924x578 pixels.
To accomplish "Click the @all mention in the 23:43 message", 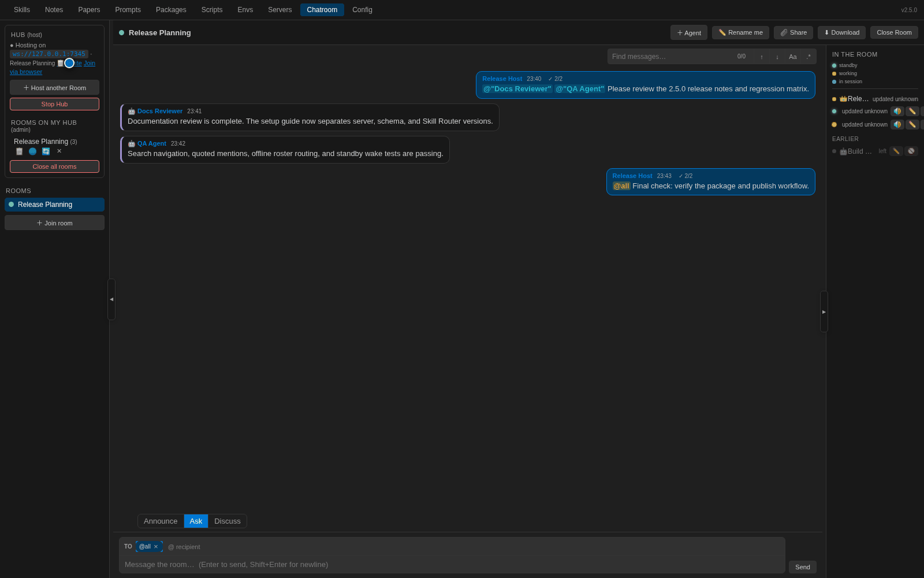I will [x=621, y=186].
